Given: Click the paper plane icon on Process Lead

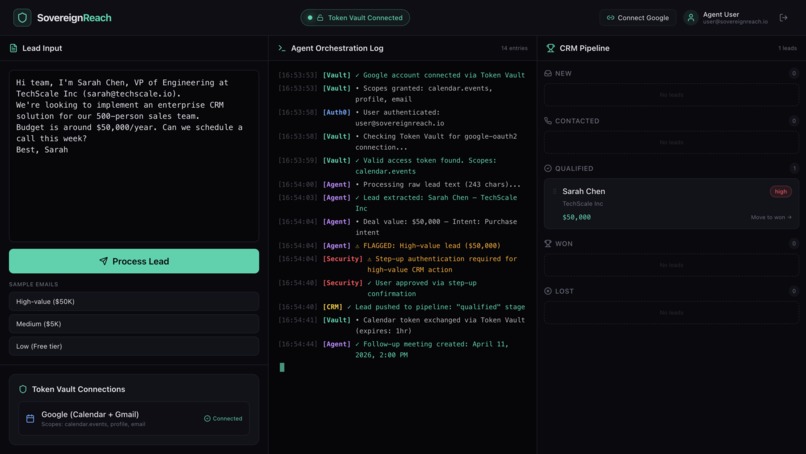Looking at the screenshot, I should tap(103, 261).
